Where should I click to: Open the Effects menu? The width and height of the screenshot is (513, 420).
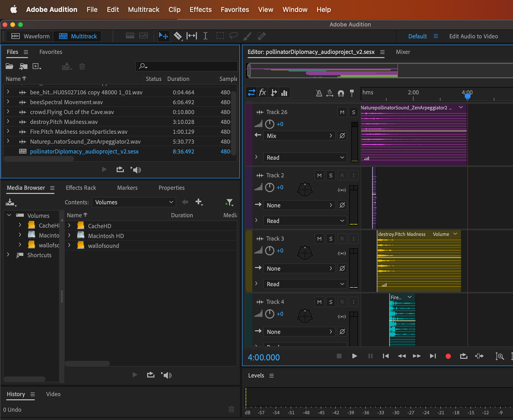click(x=200, y=10)
